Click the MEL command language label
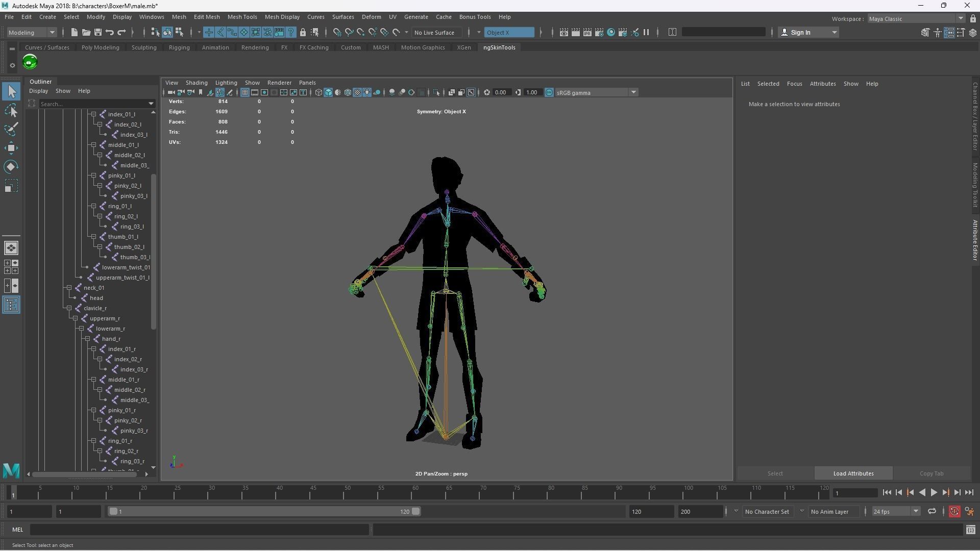Viewport: 980px width, 551px height. point(17,530)
